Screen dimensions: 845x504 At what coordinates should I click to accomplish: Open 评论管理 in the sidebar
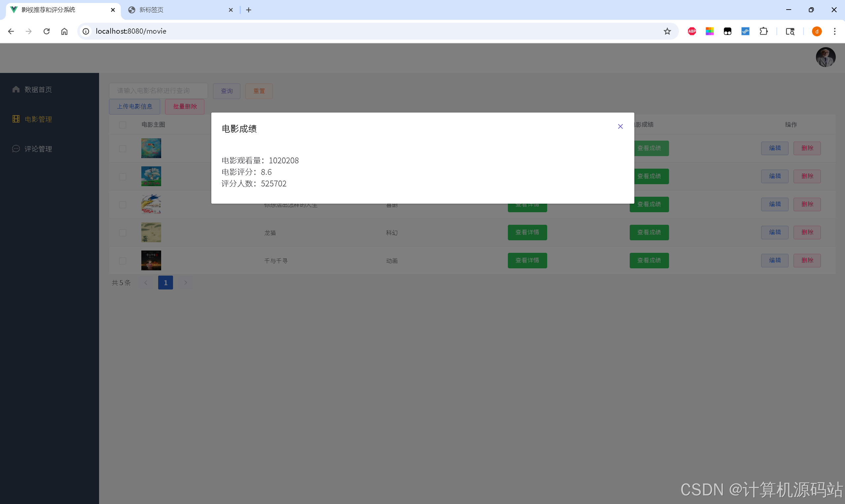click(38, 149)
